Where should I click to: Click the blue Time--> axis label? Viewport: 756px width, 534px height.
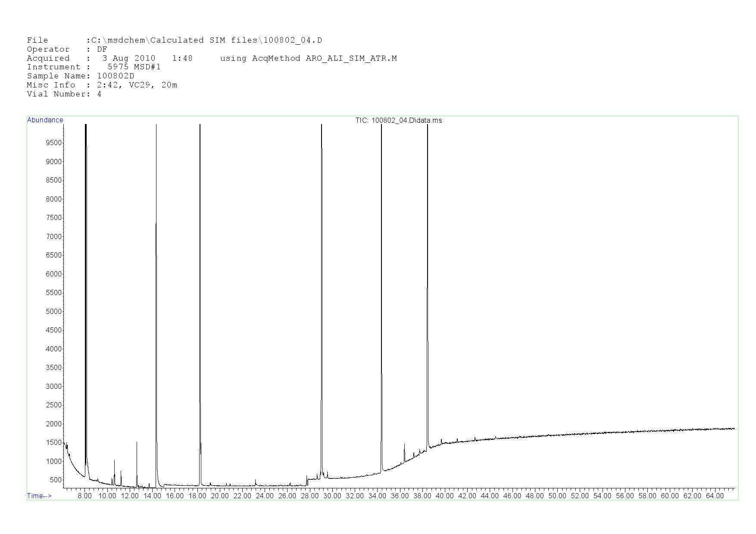[x=39, y=496]
